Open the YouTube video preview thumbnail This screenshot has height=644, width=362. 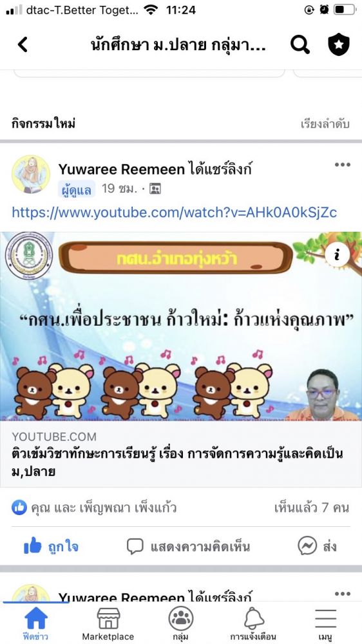coord(181,326)
